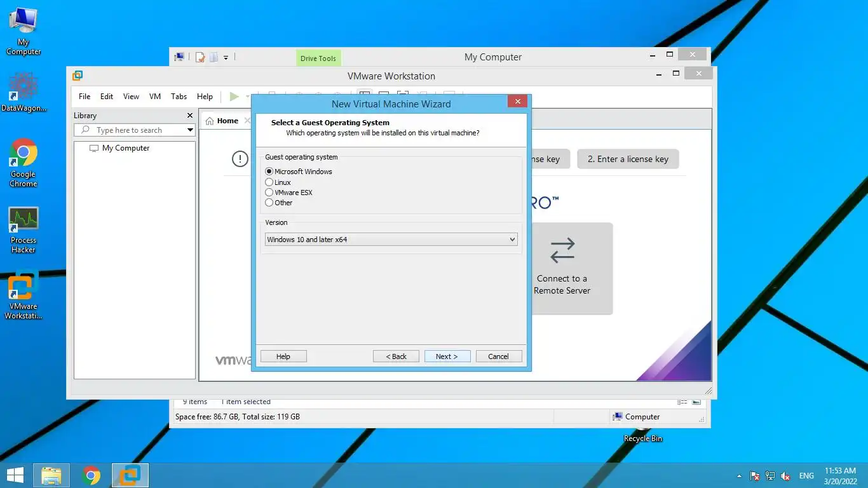Click Properties icon in My Computer quick access toolbar

(x=200, y=57)
